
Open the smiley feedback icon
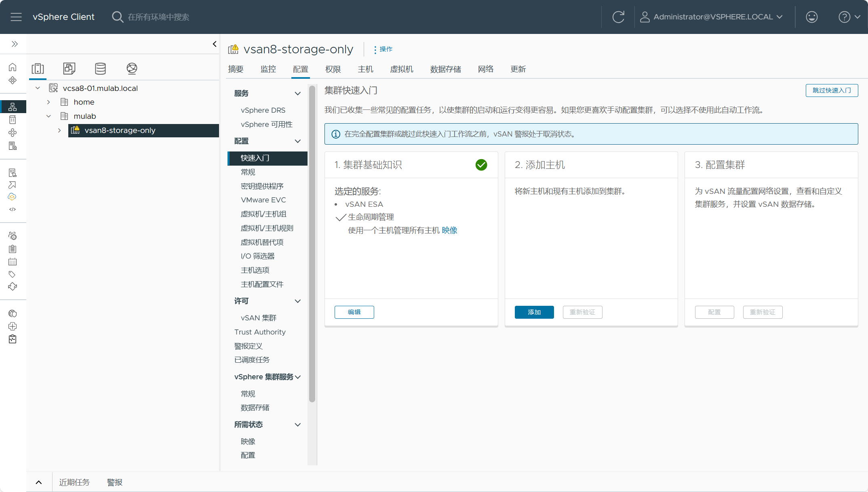point(811,17)
